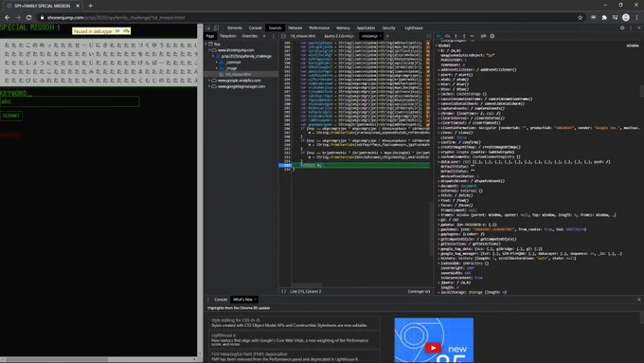Open the console drawer menu

coord(208,299)
